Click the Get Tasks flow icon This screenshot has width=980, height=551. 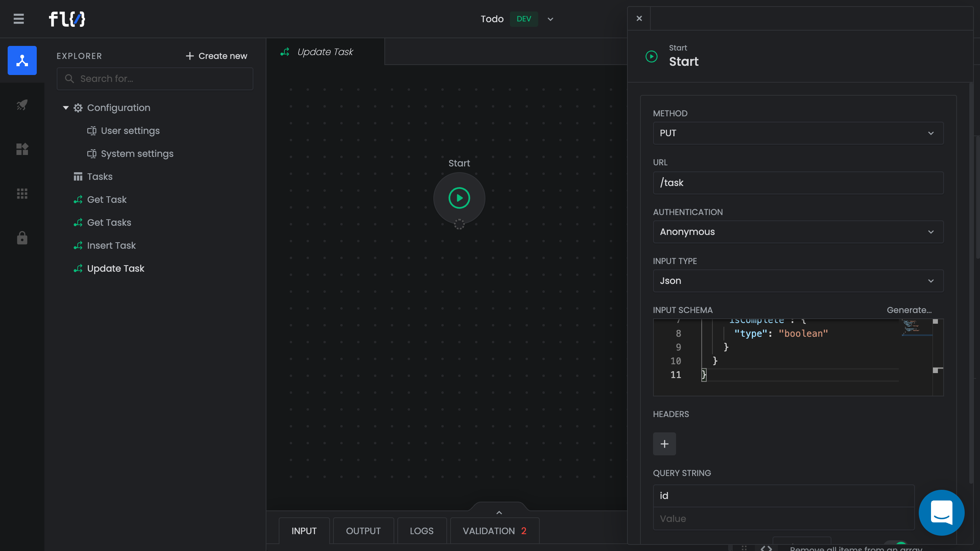78,223
